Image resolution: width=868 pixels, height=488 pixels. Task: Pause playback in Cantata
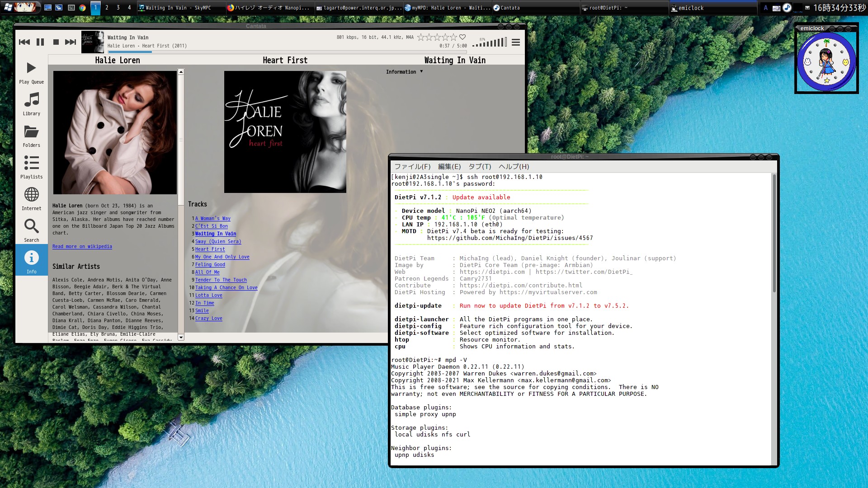coord(40,42)
